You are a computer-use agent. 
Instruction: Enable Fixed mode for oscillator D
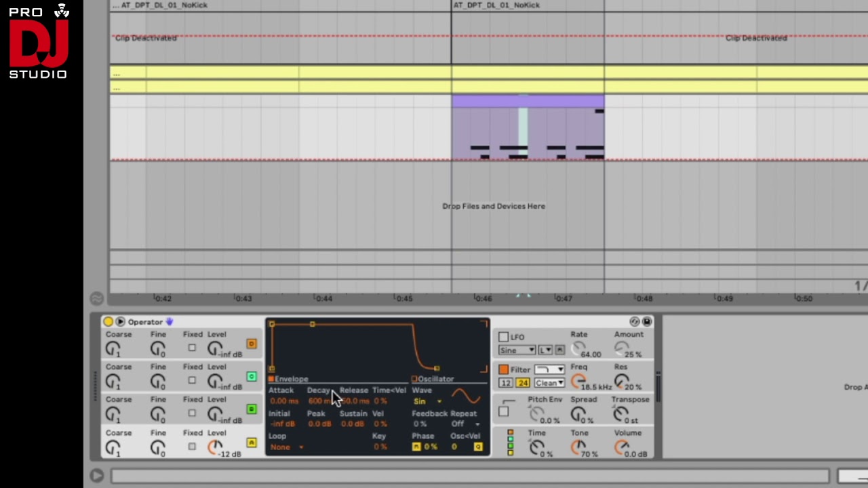tap(192, 348)
